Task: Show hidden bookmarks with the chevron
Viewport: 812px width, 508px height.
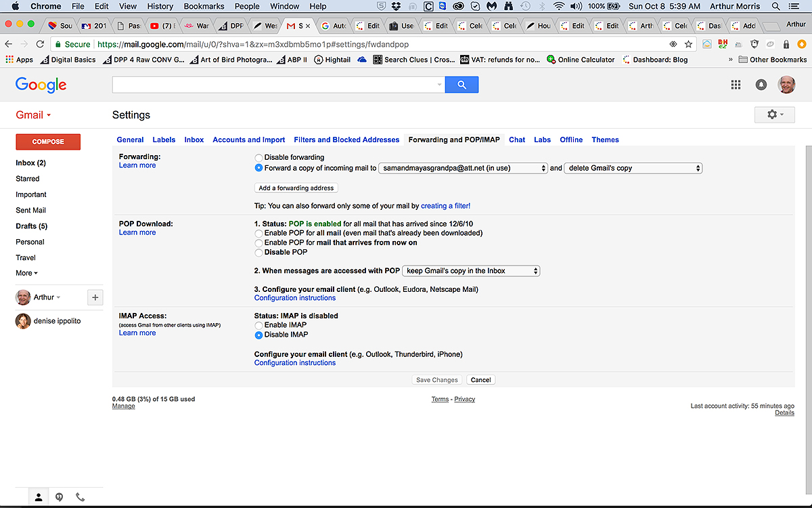Action: [x=730, y=60]
